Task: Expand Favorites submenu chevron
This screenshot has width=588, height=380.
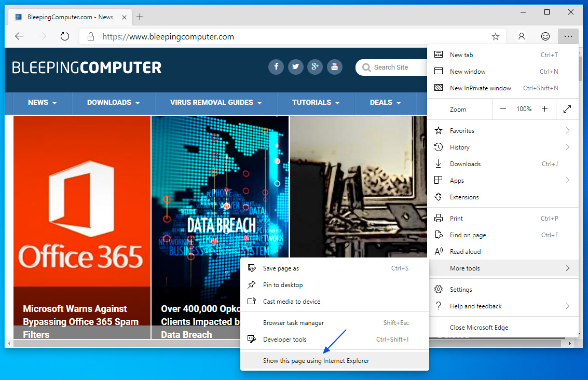Action: [x=567, y=130]
